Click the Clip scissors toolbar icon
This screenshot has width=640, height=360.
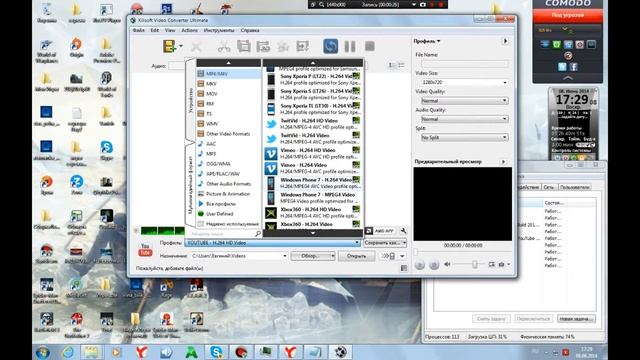point(224,47)
